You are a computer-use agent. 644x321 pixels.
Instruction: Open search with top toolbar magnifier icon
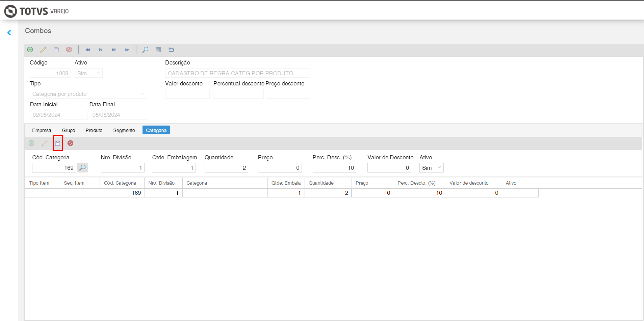pos(145,50)
